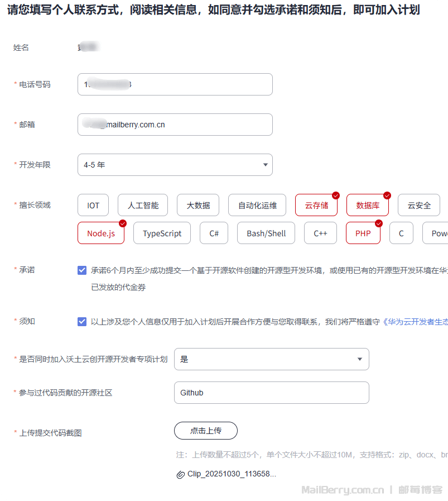Uncheck the 承诺 commitment checkbox
The image size is (448, 501).
(82, 270)
